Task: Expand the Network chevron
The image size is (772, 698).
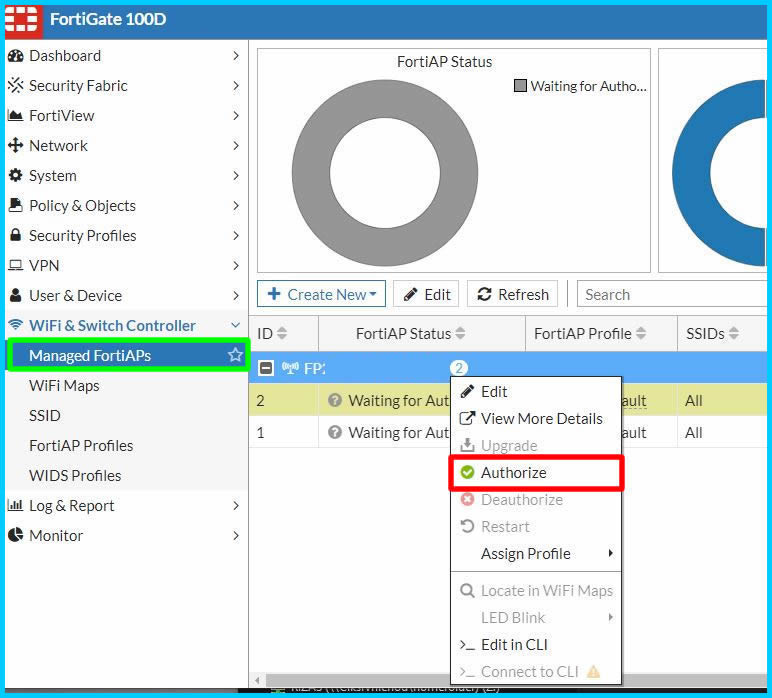Action: click(x=236, y=145)
